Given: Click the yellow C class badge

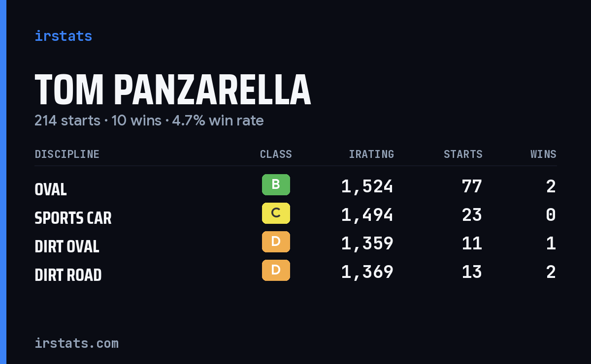Looking at the screenshot, I should point(276,213).
